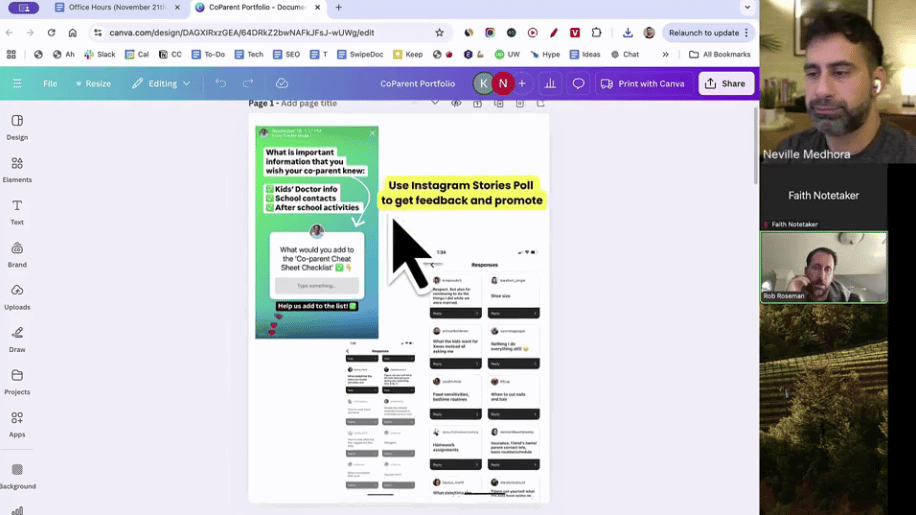Select Rob Roseman's video tile
Image resolution: width=916 pixels, height=515 pixels.
pyautogui.click(x=824, y=267)
